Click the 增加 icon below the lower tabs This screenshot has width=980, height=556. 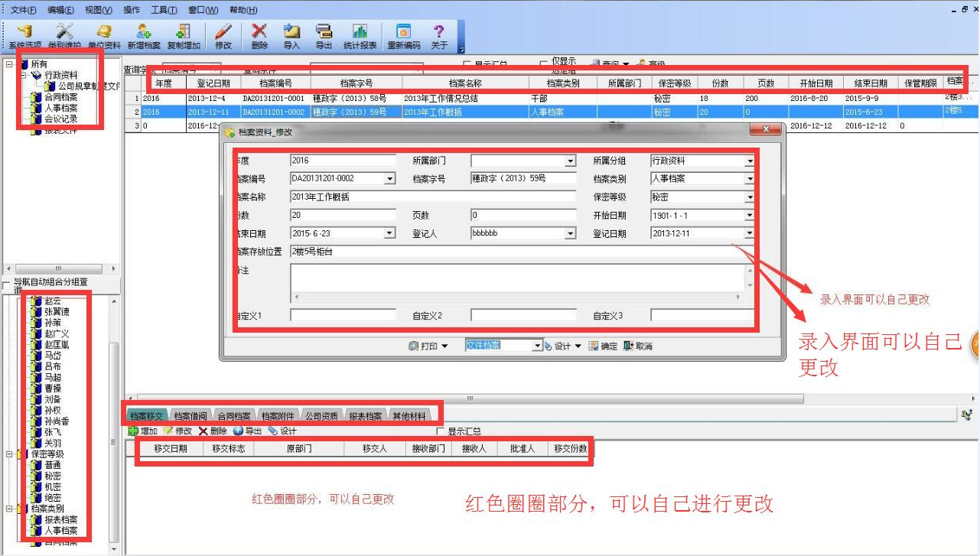click(133, 431)
